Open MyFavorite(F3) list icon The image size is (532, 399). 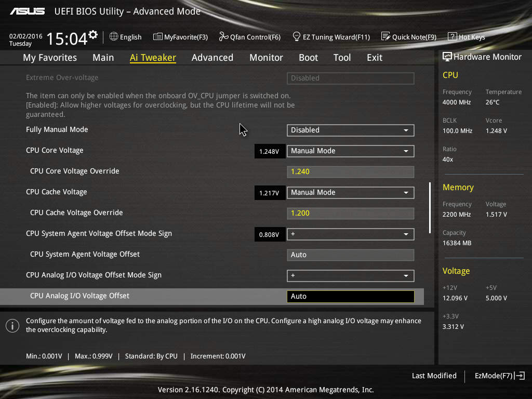click(x=157, y=37)
